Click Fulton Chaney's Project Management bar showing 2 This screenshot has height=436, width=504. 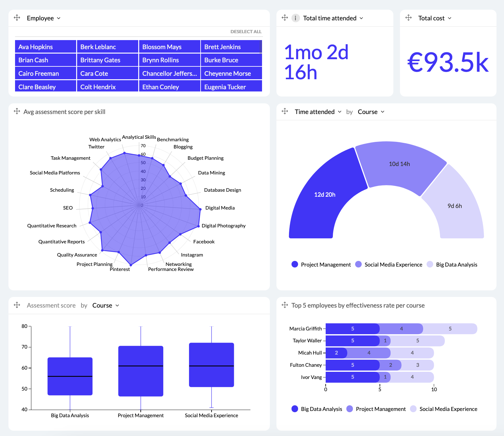click(x=391, y=365)
